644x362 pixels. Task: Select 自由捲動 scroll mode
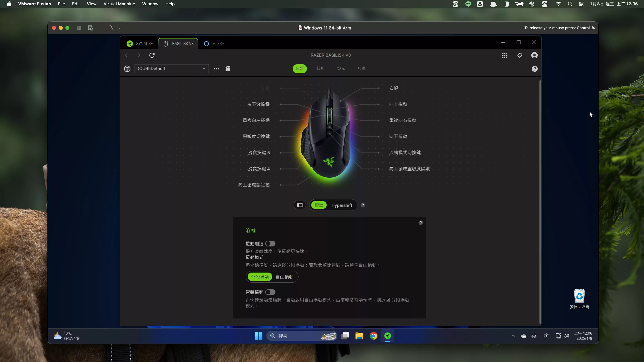[x=284, y=277]
